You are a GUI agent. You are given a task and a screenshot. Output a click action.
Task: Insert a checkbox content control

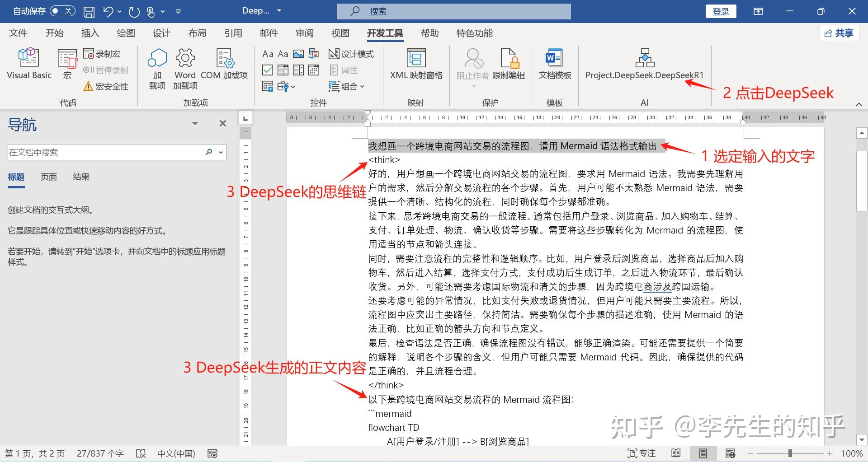(x=268, y=70)
